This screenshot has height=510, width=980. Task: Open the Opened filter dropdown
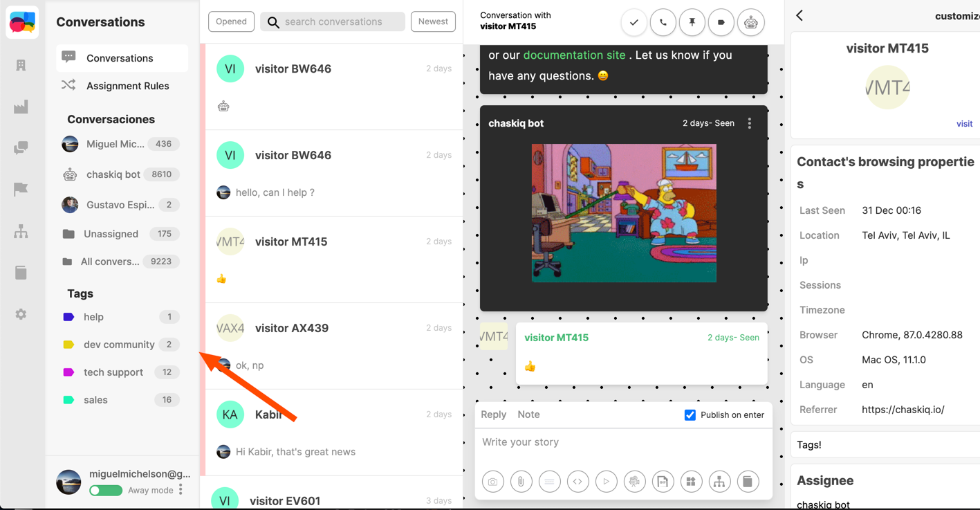[x=231, y=21]
